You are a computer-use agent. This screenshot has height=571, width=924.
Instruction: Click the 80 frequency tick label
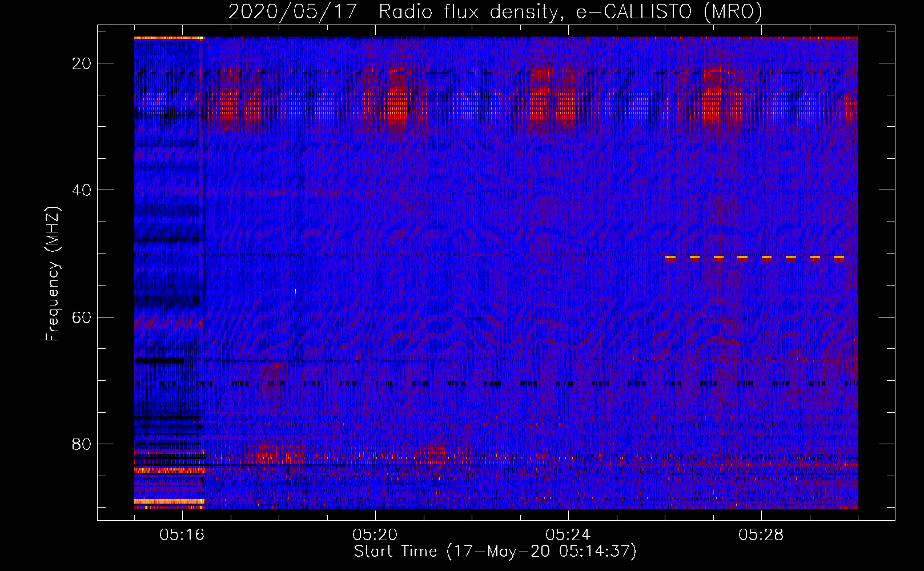pyautogui.click(x=82, y=444)
